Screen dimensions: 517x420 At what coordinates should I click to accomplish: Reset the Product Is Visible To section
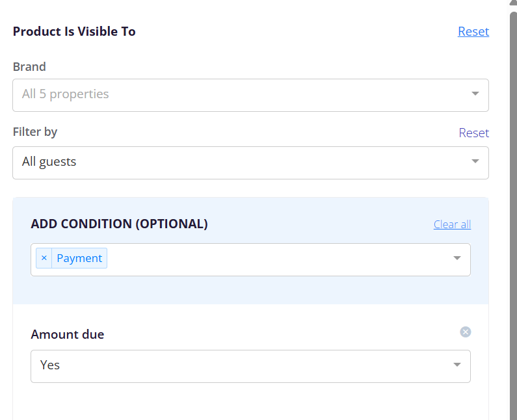(473, 32)
